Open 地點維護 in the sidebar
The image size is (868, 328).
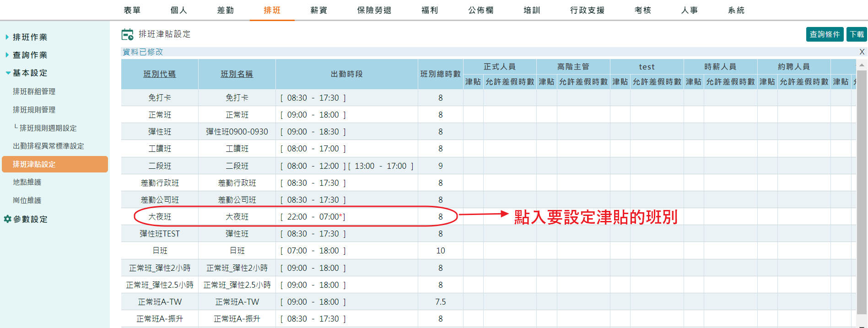pyautogui.click(x=27, y=182)
